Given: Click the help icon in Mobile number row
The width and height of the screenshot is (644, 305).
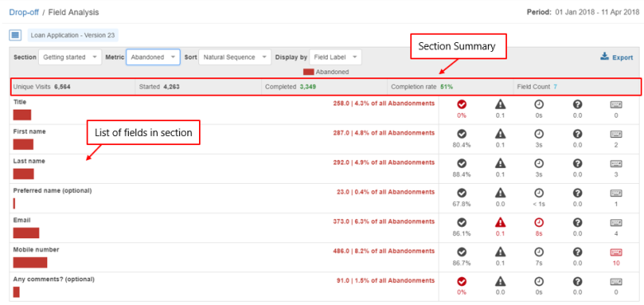Looking at the screenshot, I should click(x=577, y=251).
